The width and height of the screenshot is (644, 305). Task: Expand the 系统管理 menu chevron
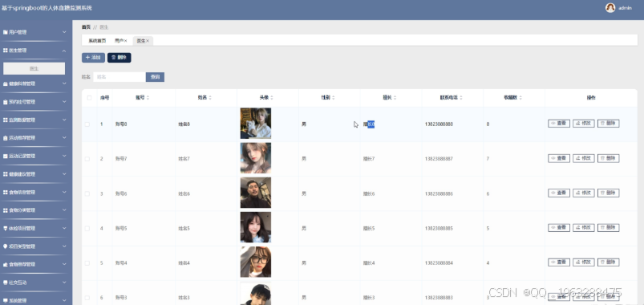tap(64, 300)
